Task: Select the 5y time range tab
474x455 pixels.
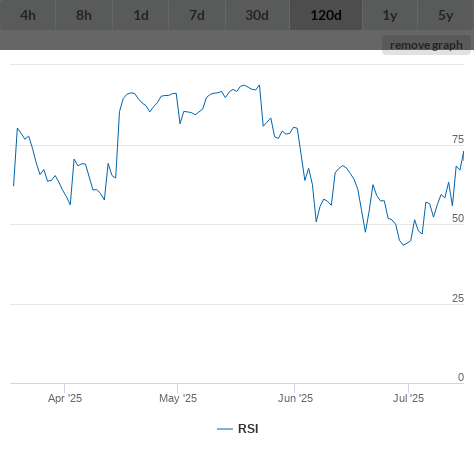Action: [446, 15]
